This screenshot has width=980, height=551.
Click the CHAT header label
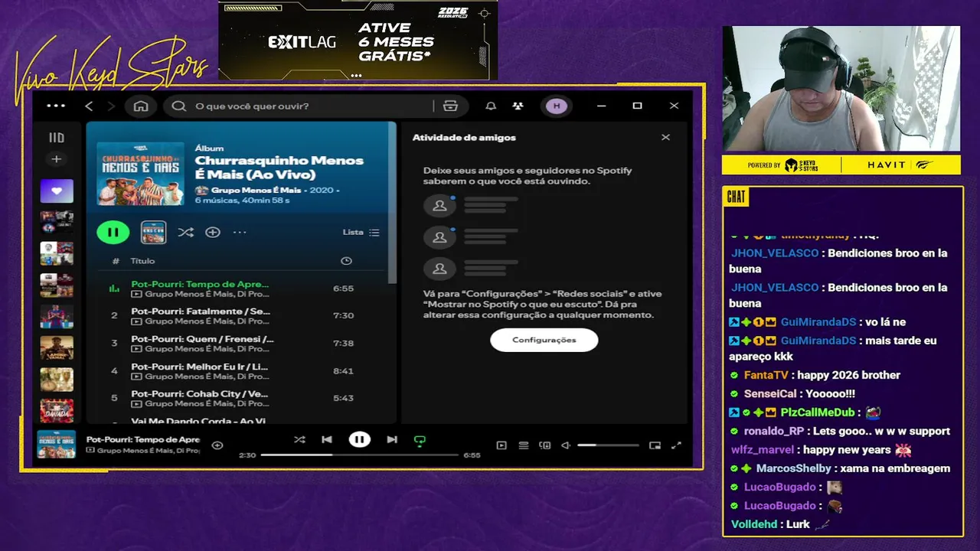pos(736,197)
